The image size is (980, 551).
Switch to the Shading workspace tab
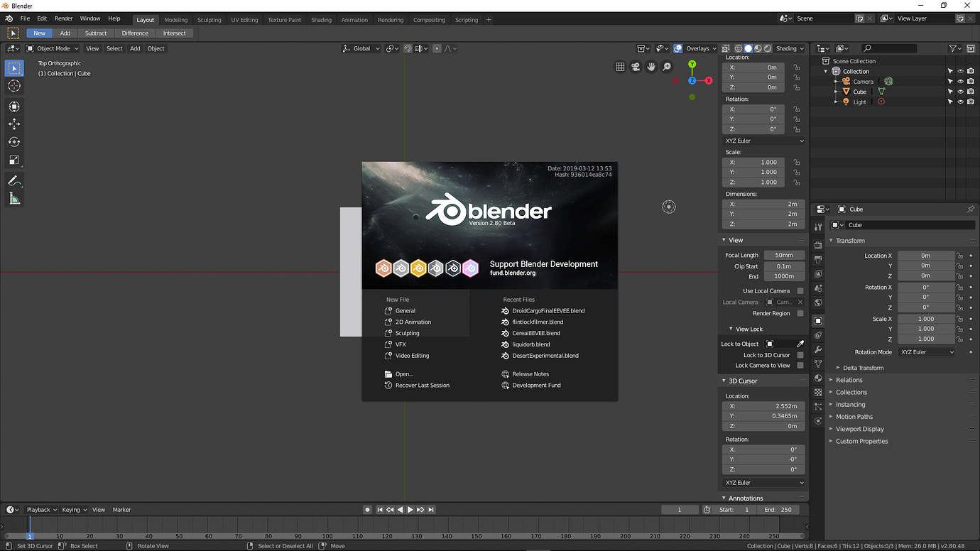click(321, 20)
